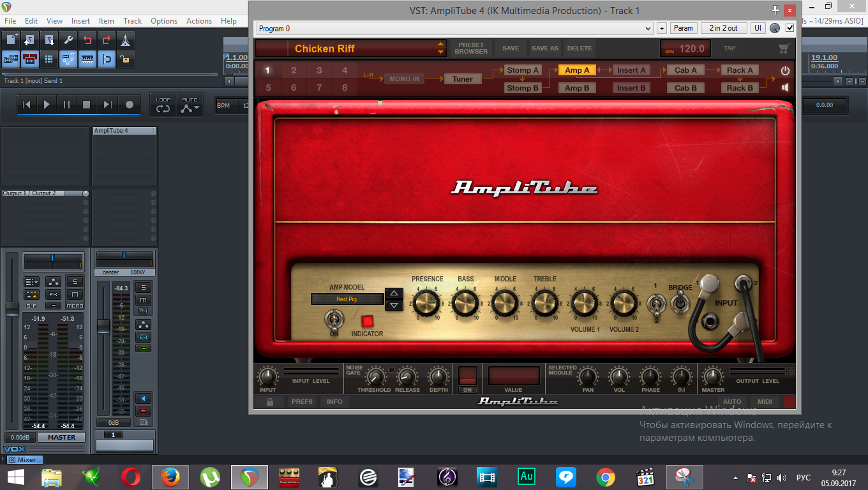Expand the Chicken Riff preset selector arrows

440,48
